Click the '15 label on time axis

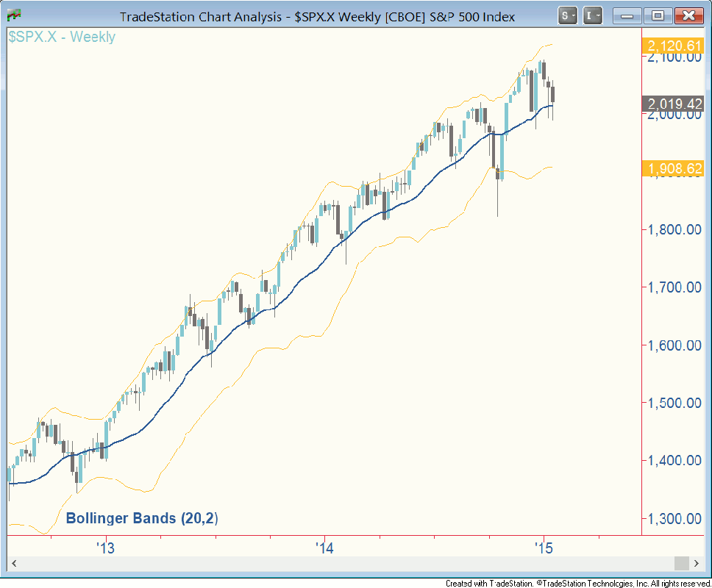(544, 548)
